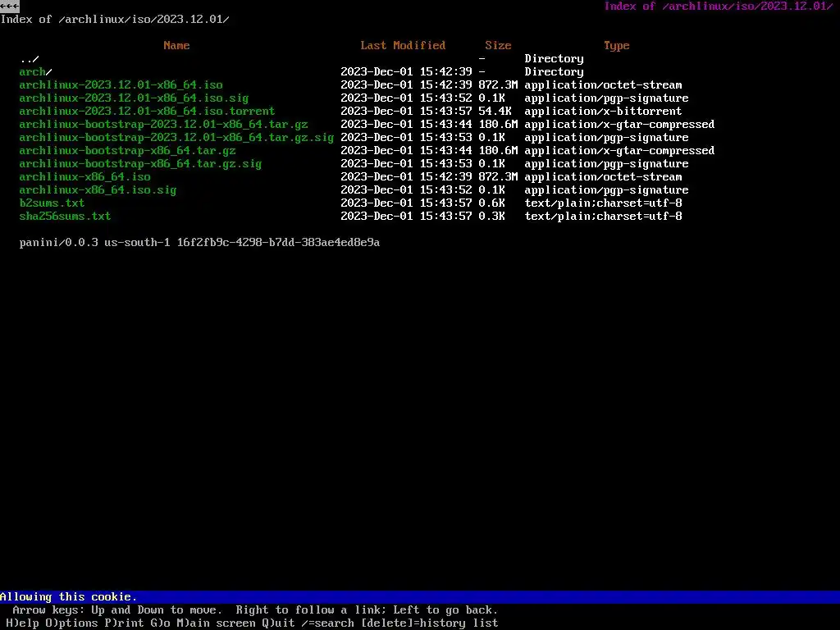Click 0.6K size of b2sums.txt
840x630 pixels.
click(492, 203)
